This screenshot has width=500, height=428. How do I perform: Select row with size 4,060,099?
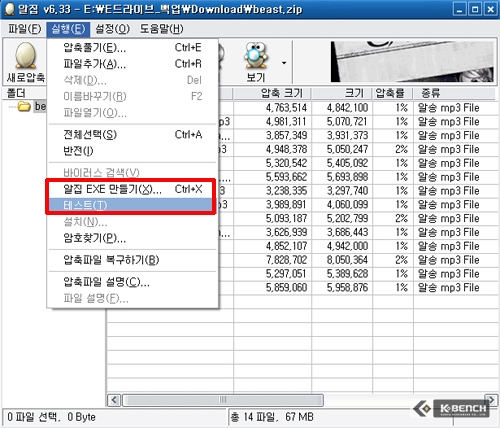(359, 205)
